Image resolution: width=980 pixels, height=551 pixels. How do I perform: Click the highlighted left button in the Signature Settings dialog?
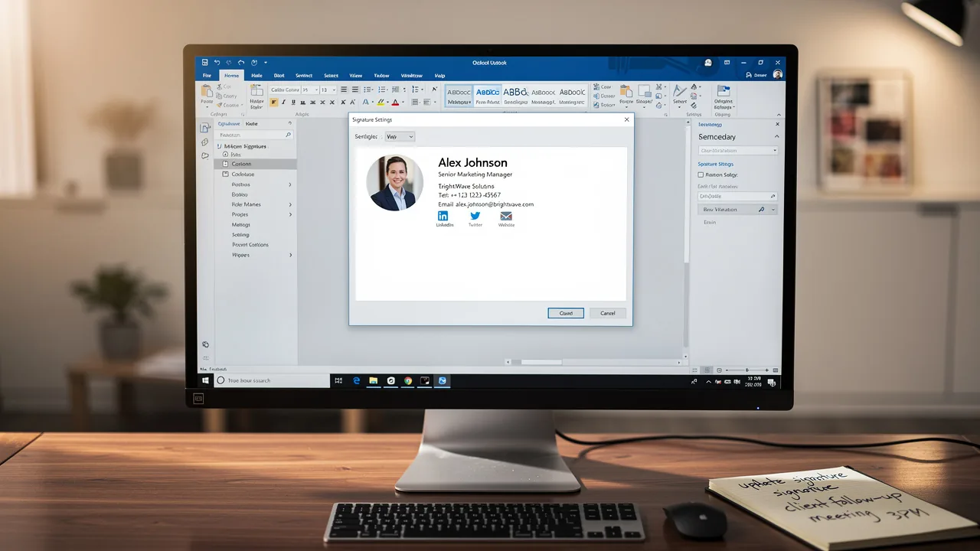click(566, 313)
